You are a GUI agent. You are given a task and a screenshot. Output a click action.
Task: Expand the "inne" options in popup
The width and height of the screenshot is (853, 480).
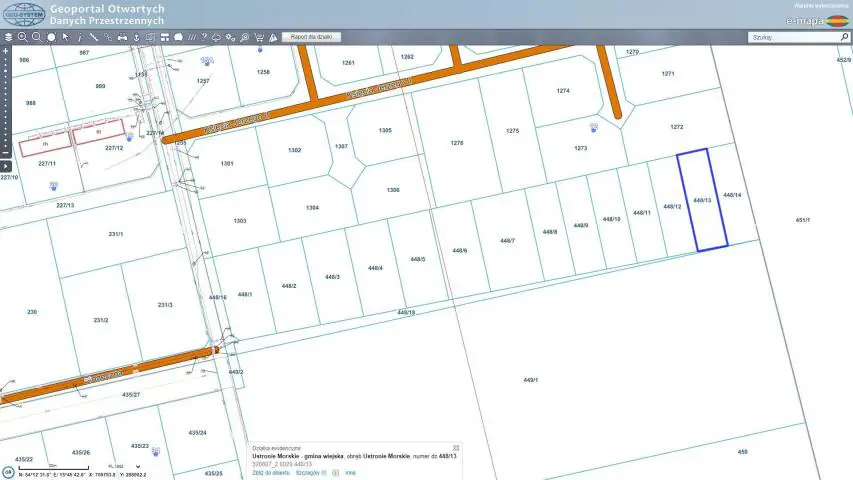point(350,472)
